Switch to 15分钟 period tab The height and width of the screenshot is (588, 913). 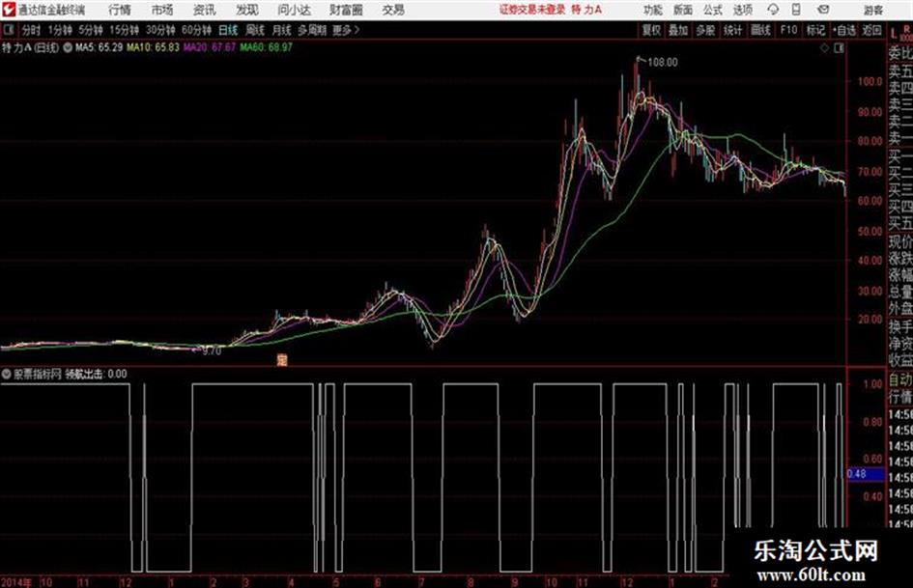[x=124, y=30]
